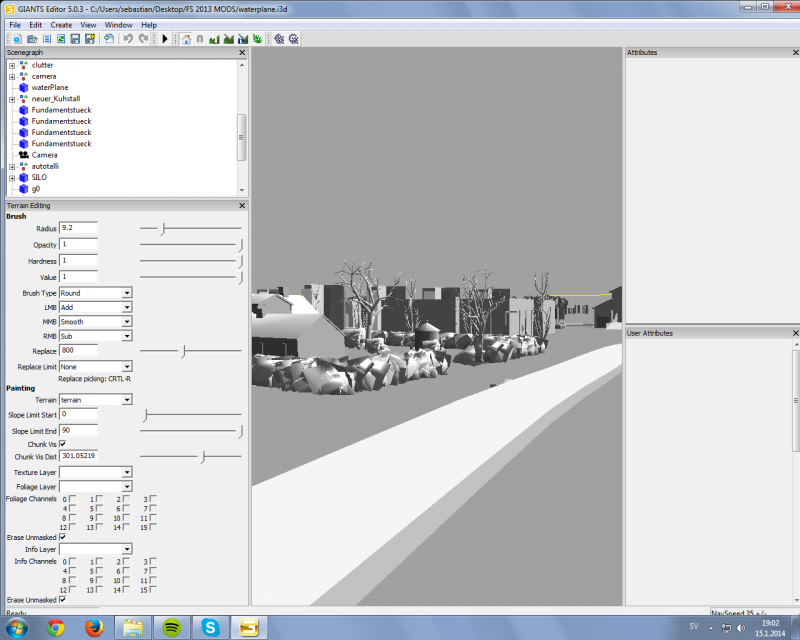Select the terrain info layer paint icon
The height and width of the screenshot is (640, 800).
click(243, 39)
